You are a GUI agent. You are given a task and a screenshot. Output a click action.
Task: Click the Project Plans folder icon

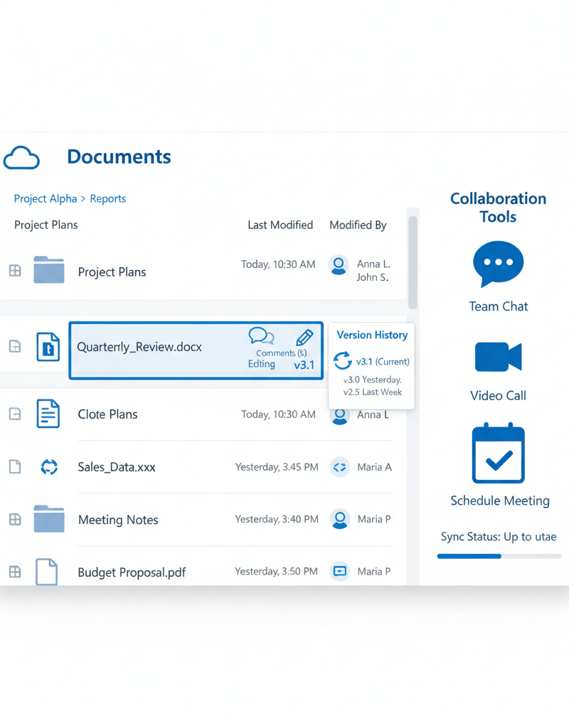pos(49,269)
